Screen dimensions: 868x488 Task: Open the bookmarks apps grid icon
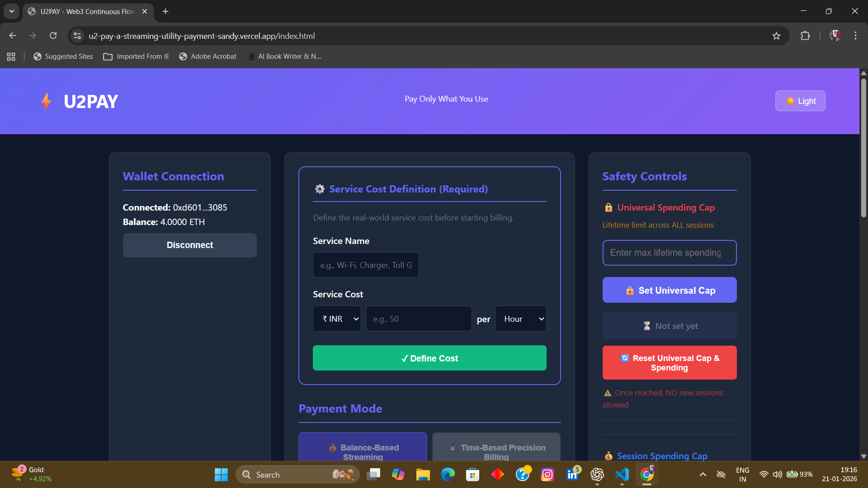pyautogui.click(x=11, y=56)
